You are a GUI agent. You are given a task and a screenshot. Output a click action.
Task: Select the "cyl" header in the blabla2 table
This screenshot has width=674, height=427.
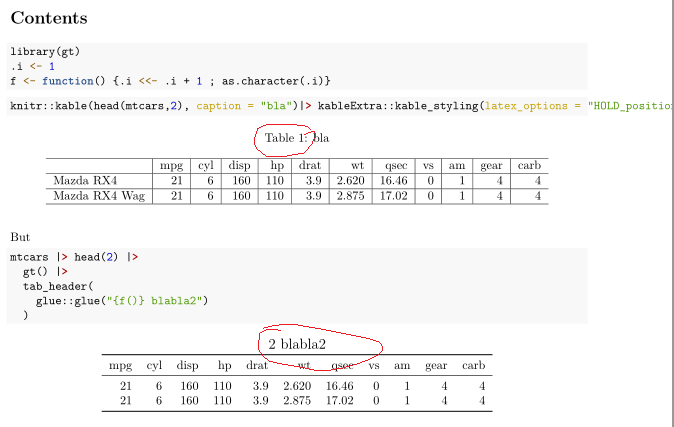click(154, 366)
